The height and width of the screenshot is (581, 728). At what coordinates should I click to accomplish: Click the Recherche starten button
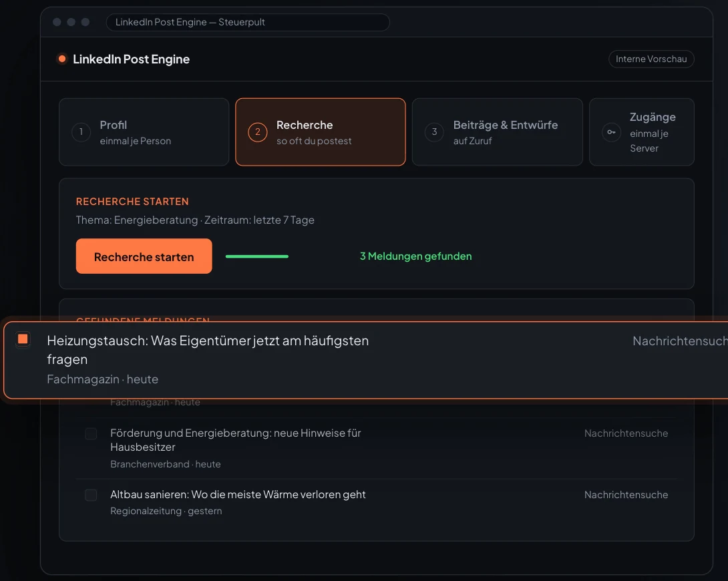point(144,256)
